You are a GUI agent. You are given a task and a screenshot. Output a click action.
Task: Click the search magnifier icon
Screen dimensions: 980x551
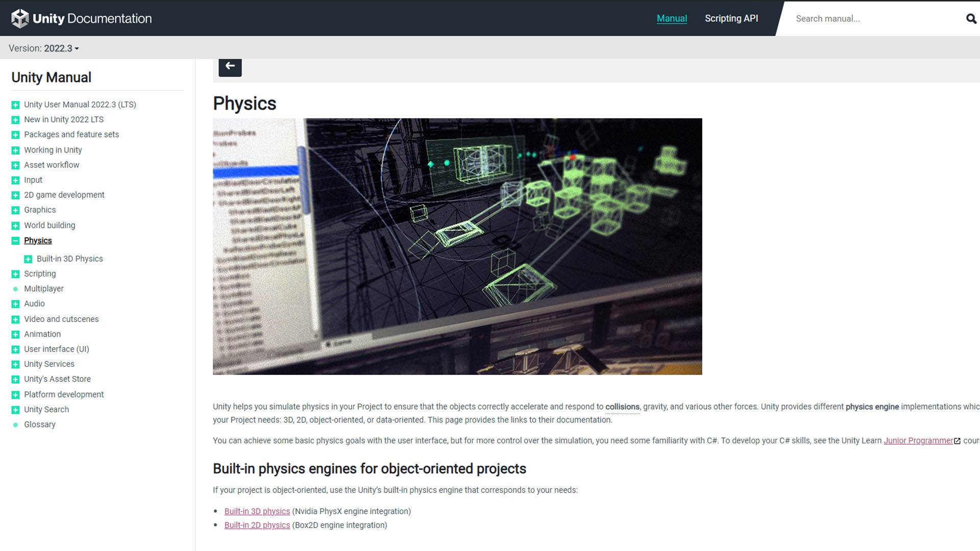971,19
